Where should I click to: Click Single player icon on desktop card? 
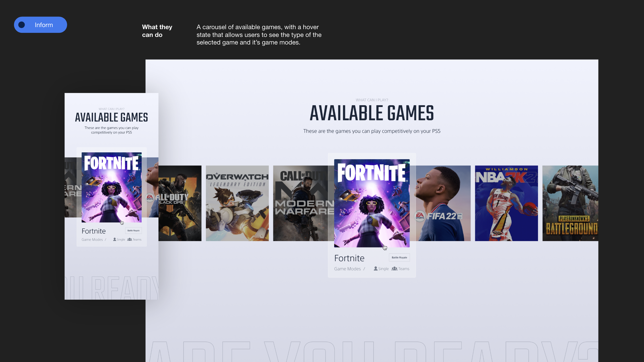coord(376,268)
